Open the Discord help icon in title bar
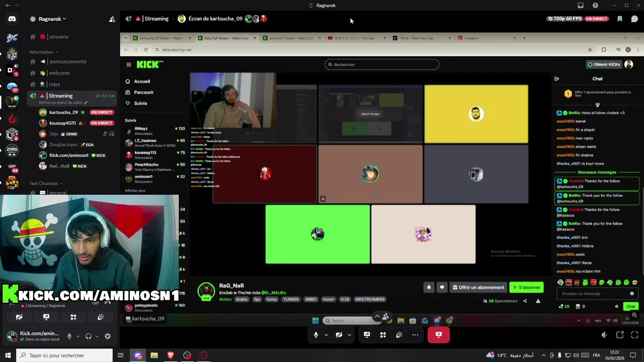Screen dimensions: 644x362 coord(595,6)
